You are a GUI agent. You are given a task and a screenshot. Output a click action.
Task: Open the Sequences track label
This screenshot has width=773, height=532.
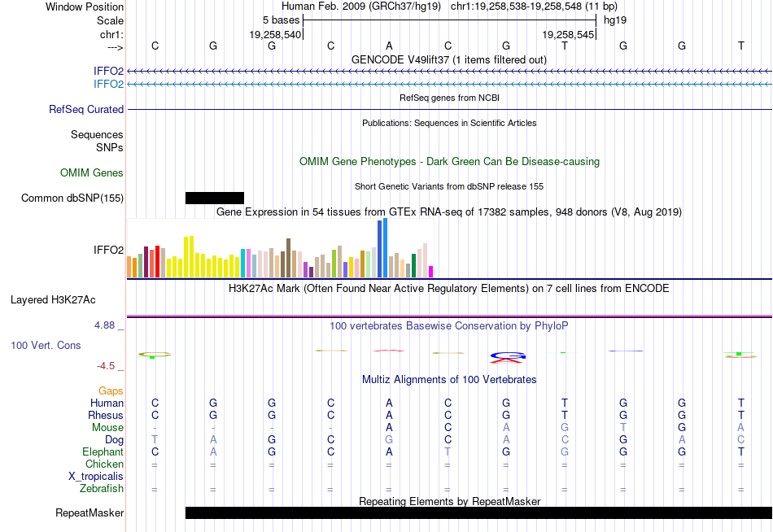click(97, 134)
